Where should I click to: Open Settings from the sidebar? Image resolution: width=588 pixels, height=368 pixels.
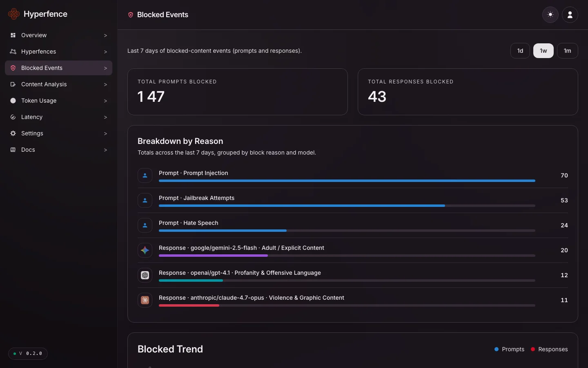click(58, 133)
